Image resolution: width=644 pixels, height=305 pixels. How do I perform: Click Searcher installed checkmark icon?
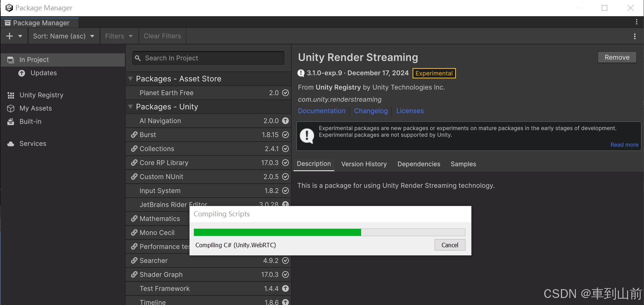click(285, 260)
